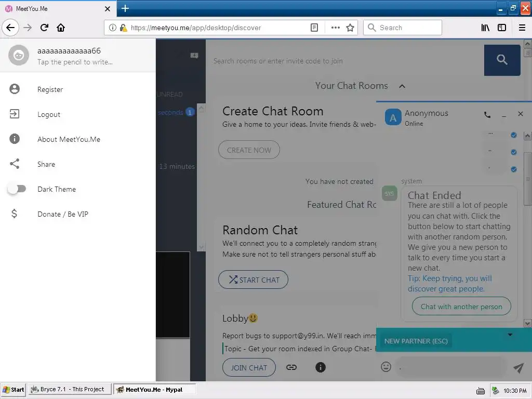Click MeetYou.Me - Mypal taskbar button
Screen dimensions: 532x399
(x=154, y=389)
